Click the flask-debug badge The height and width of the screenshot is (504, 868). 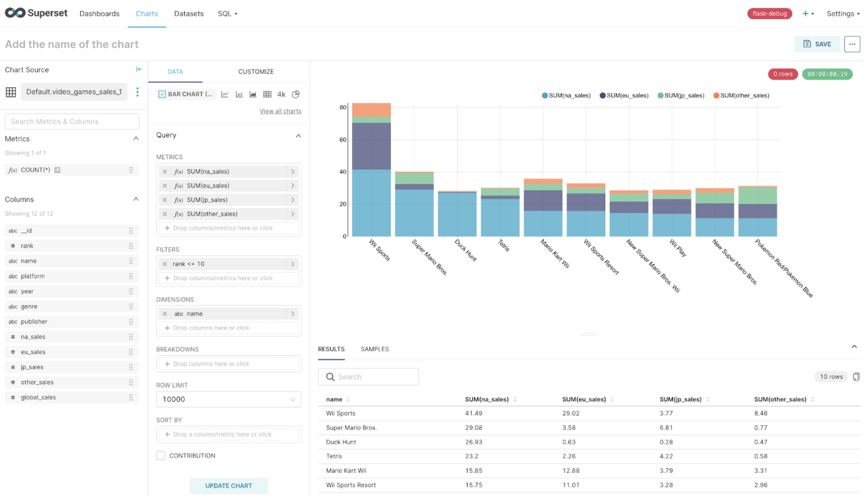(770, 14)
